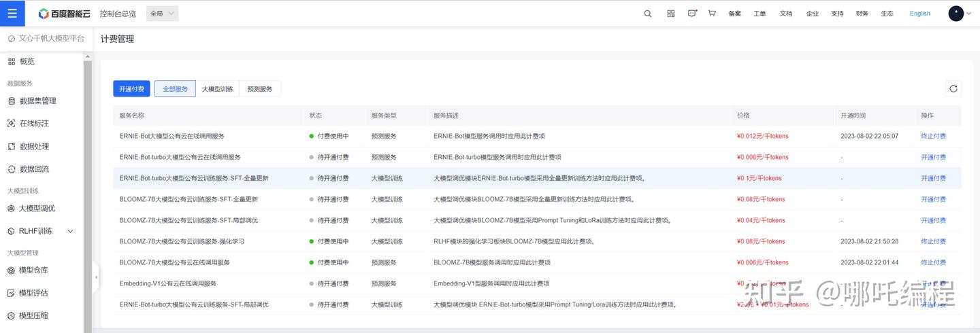Screen dimensions: 980x333
Task: Open the search icon in top bar
Action: point(648,13)
